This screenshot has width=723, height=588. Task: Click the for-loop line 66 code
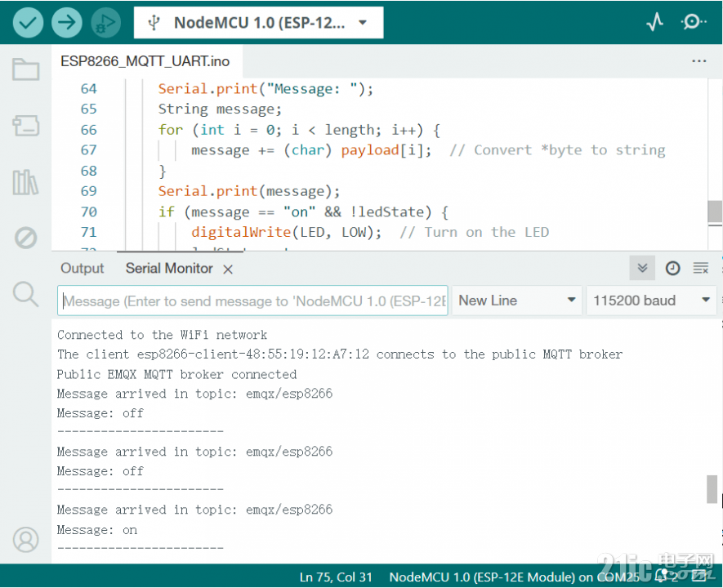(x=299, y=130)
